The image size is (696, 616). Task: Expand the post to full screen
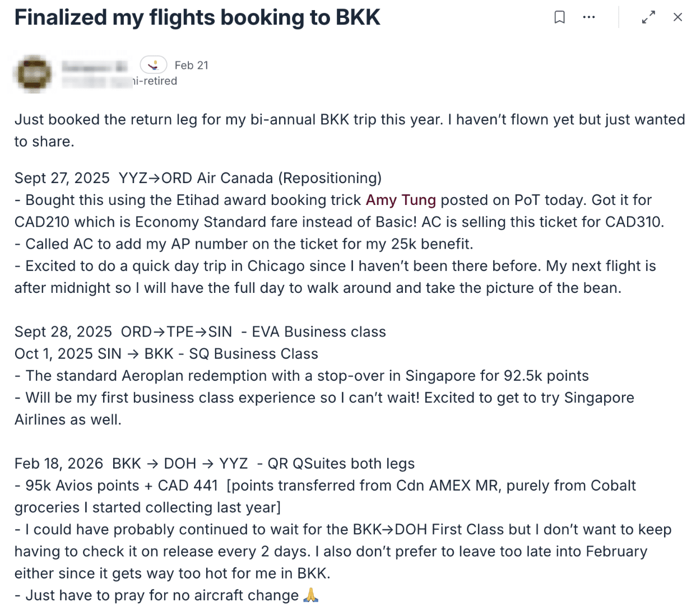(x=648, y=17)
